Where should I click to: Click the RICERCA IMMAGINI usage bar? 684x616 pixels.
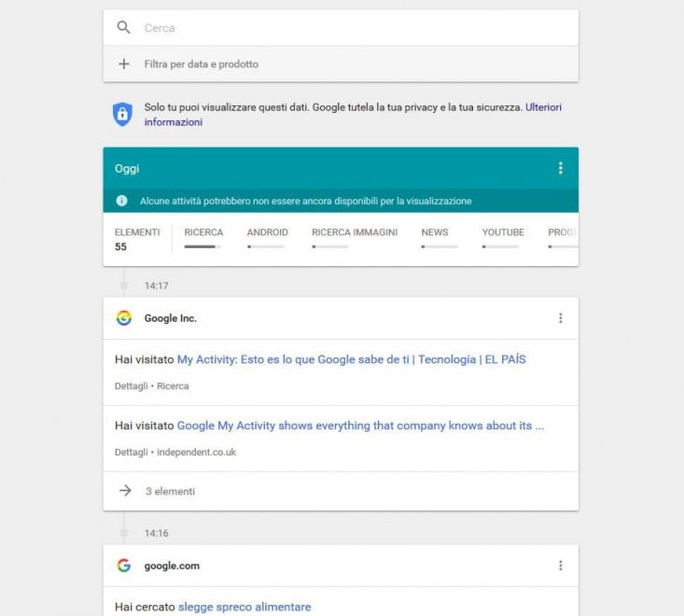[330, 247]
